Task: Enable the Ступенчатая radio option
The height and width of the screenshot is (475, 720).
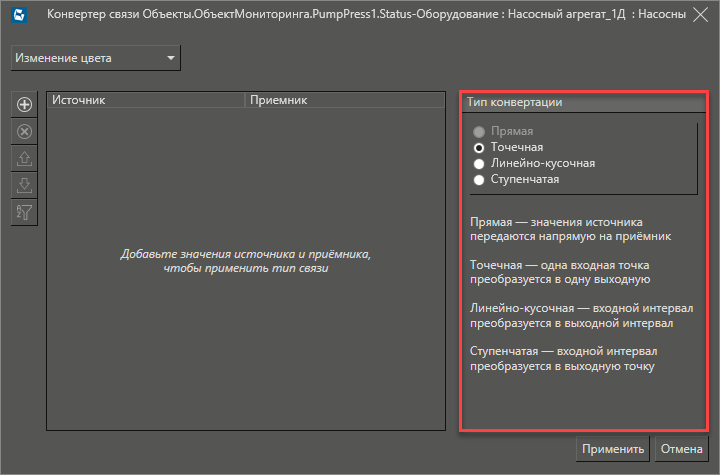Action: click(x=480, y=179)
